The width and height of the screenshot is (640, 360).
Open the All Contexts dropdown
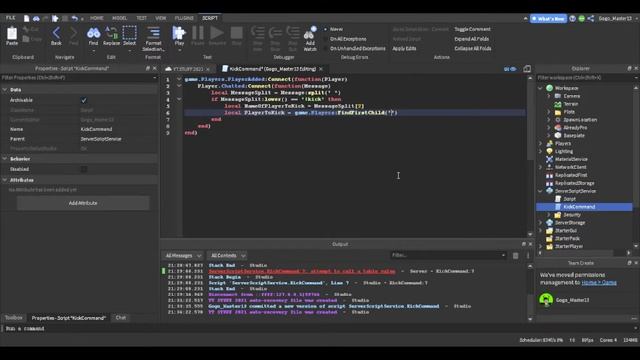[x=227, y=256]
